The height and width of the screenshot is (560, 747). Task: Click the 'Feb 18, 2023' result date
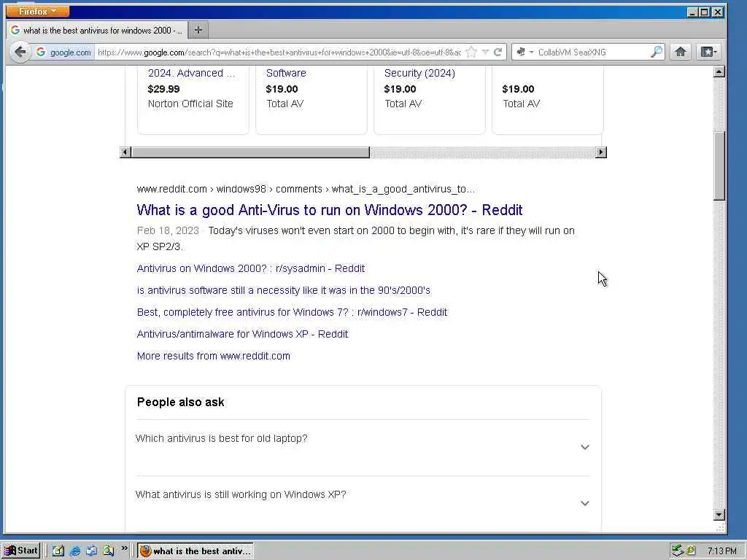[x=168, y=230]
